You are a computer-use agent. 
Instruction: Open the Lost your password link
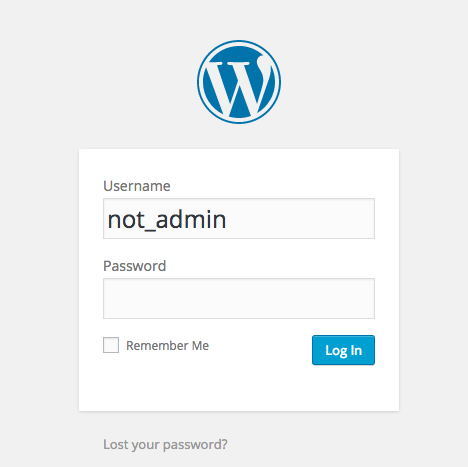165,445
